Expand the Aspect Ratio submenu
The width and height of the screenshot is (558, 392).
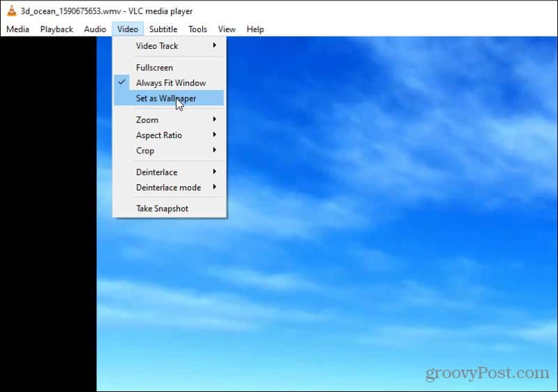169,135
